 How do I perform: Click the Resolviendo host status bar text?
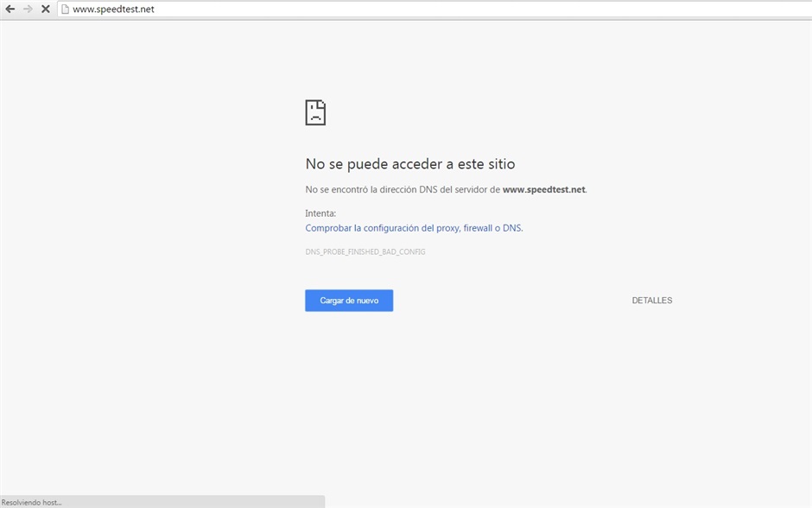32,502
